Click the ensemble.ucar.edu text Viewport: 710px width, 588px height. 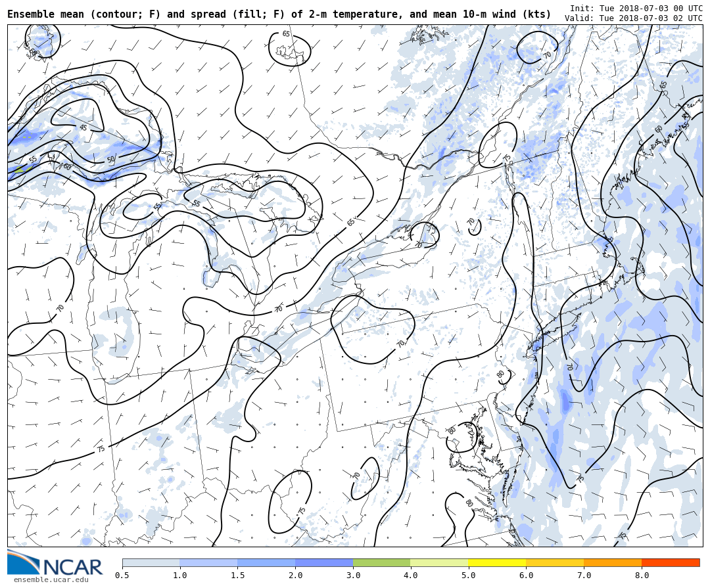pyautogui.click(x=51, y=580)
